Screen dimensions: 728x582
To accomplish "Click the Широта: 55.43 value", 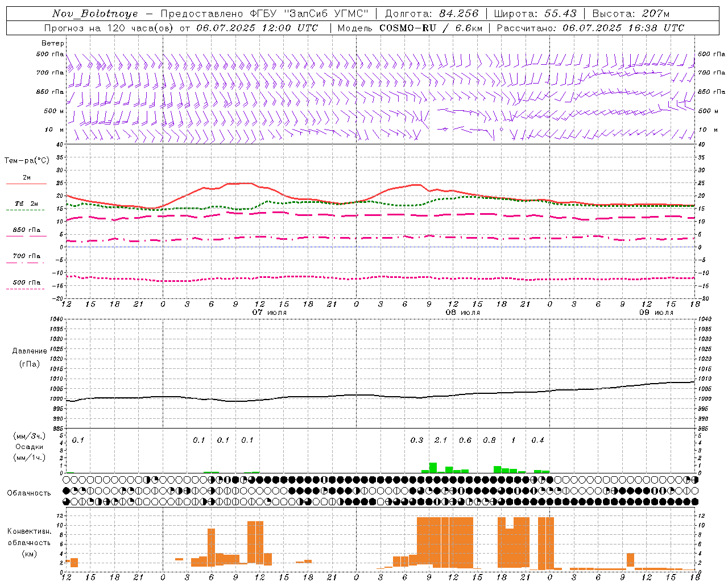I will click(x=535, y=14).
